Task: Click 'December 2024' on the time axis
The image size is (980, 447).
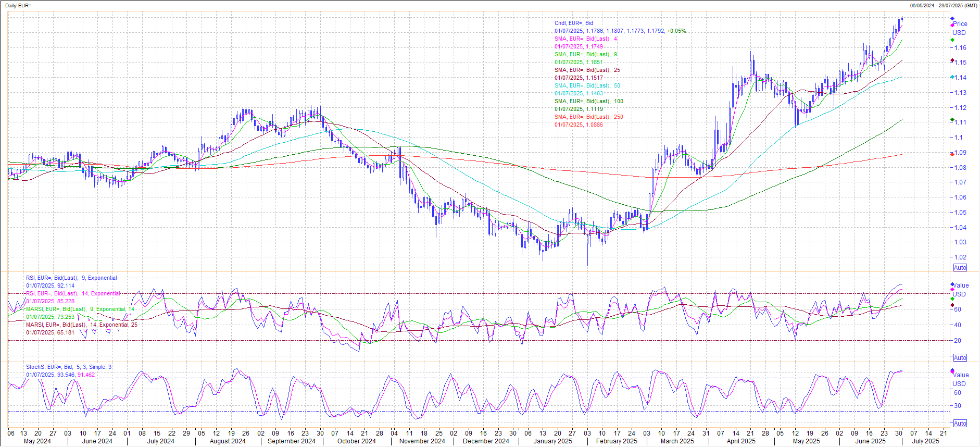Action: 486,441
